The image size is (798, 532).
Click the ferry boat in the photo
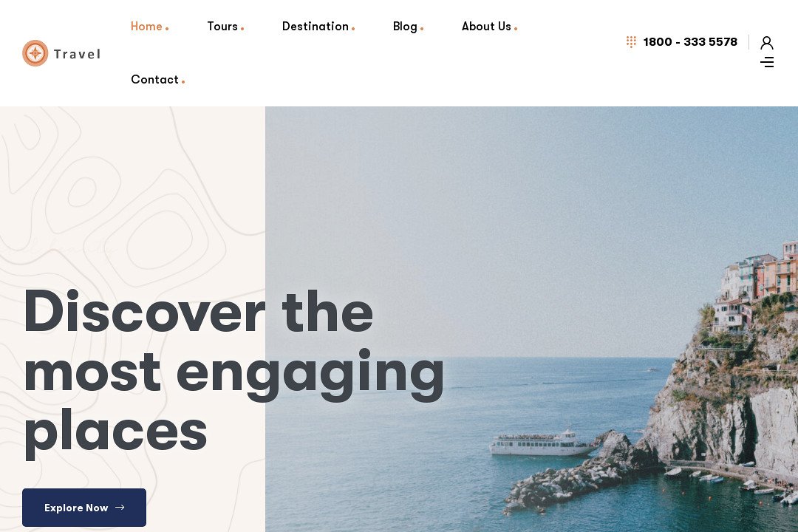(x=543, y=443)
